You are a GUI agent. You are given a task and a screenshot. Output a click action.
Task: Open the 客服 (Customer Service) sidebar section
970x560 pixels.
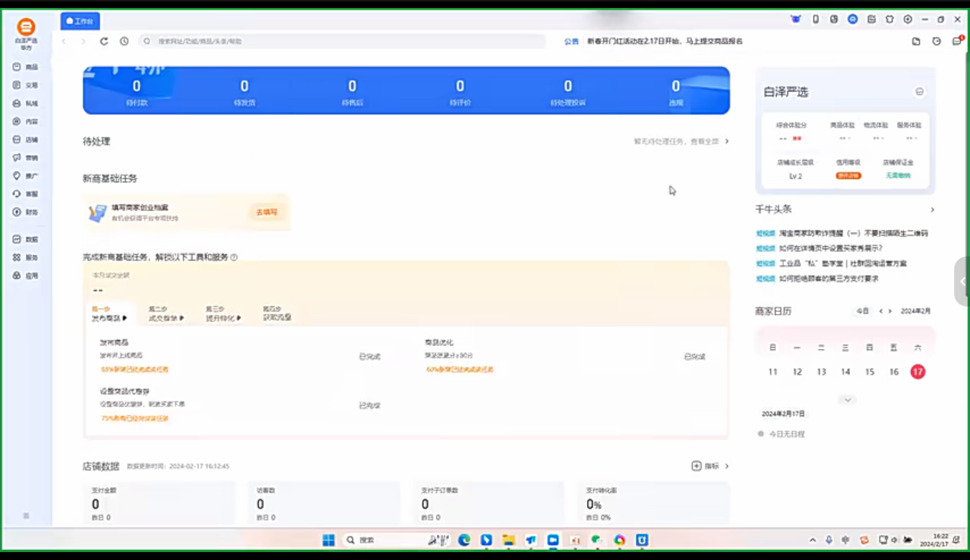click(x=25, y=194)
